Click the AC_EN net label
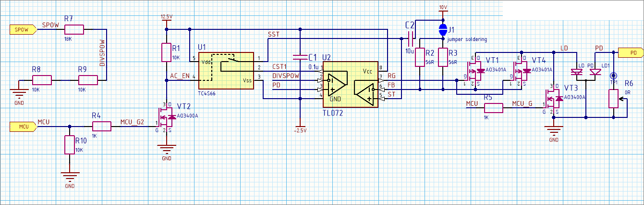Viewport: 644px width, 205px height. click(180, 76)
